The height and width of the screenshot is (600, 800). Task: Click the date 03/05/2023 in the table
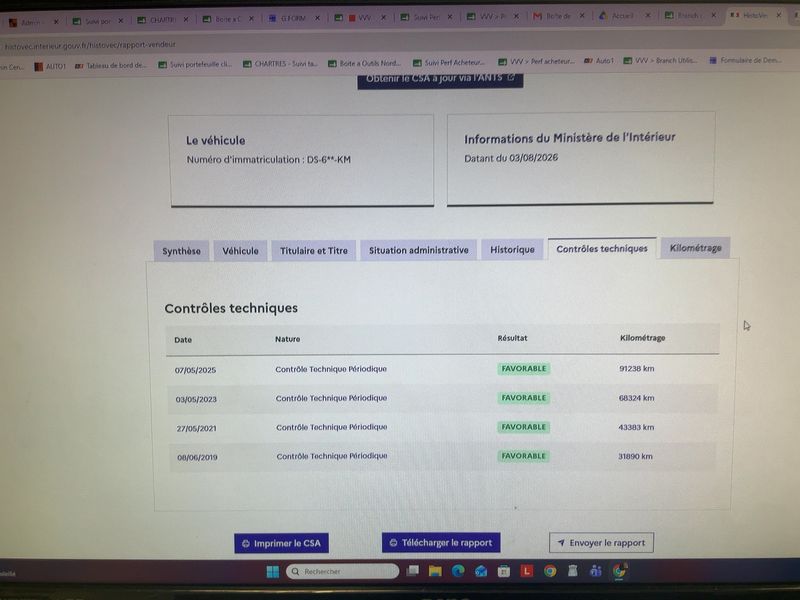coord(196,399)
